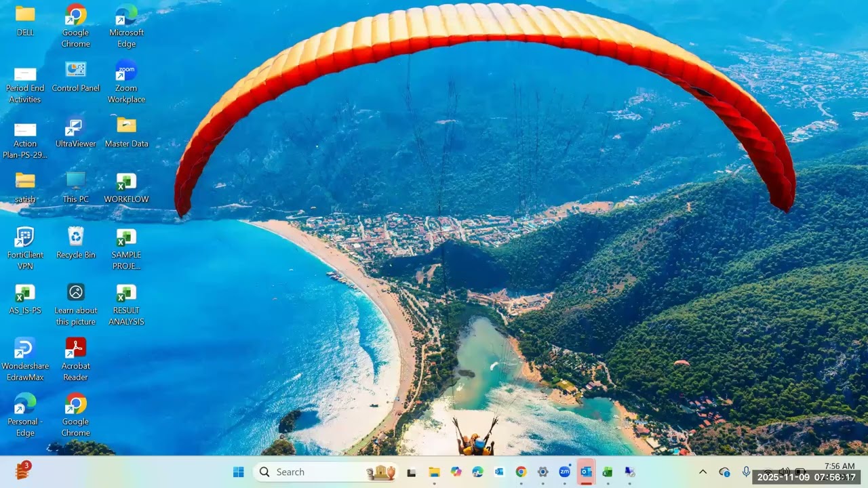Select the Acrobat Reader desktop icon
The image size is (868, 488).
click(x=75, y=360)
